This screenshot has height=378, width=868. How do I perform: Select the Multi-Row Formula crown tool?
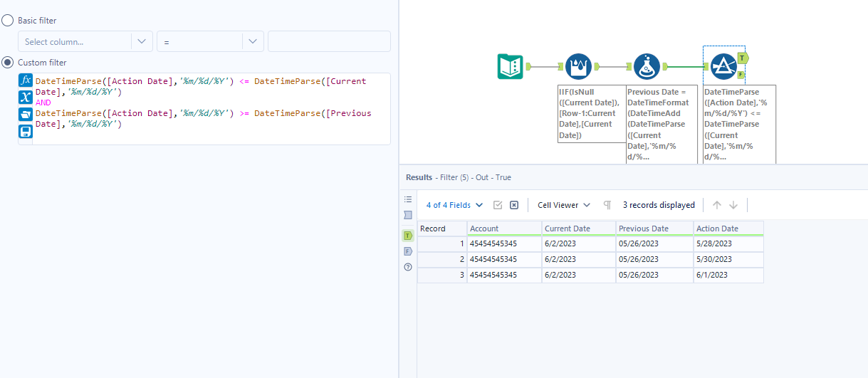(577, 67)
